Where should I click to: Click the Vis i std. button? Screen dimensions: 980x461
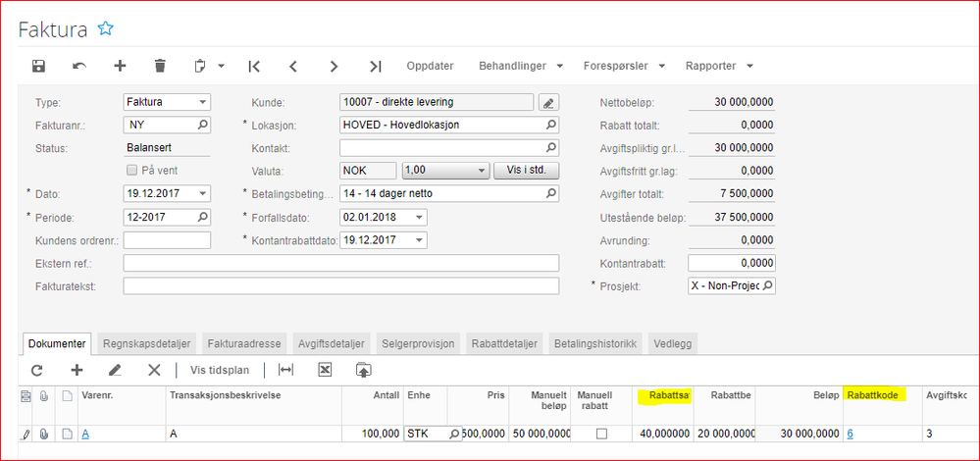pos(526,171)
